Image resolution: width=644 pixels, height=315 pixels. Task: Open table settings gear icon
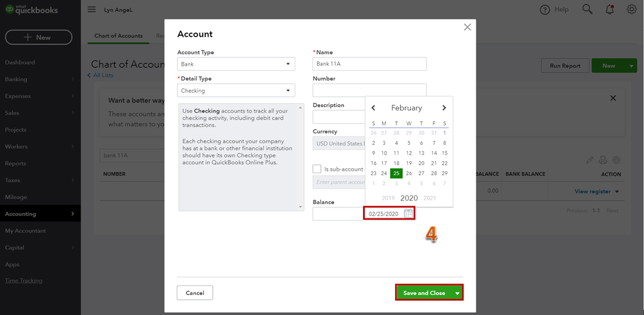point(616,160)
